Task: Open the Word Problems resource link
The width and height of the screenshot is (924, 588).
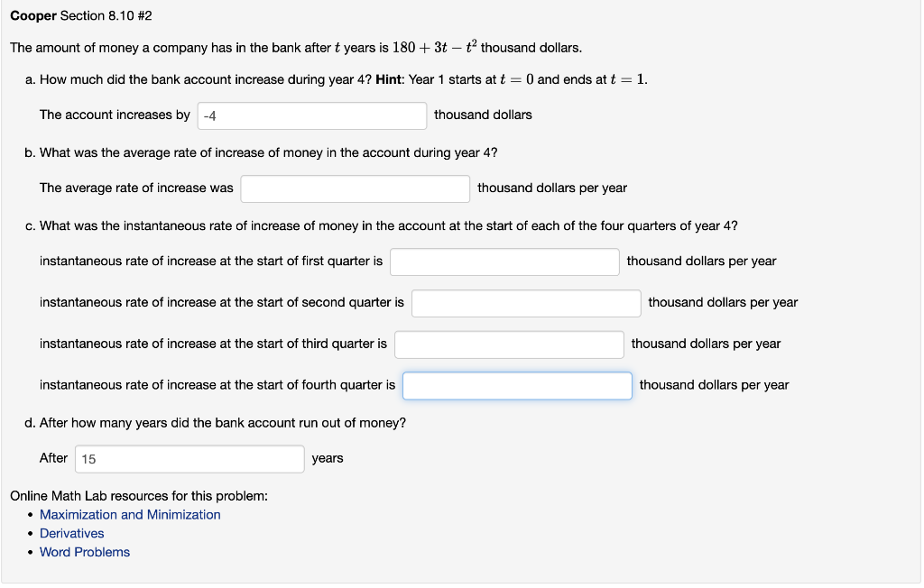Action: pos(84,552)
